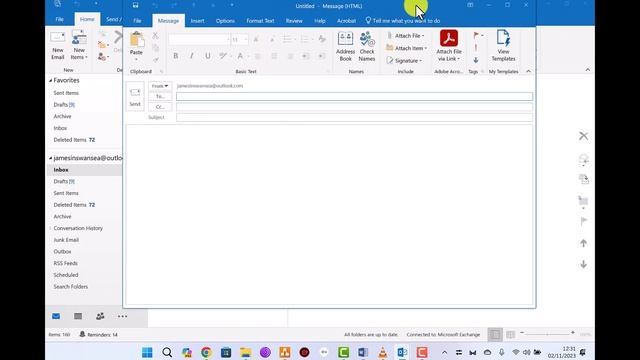Open the Signature dropdown
This screenshot has height=360, width=640.
[404, 60]
